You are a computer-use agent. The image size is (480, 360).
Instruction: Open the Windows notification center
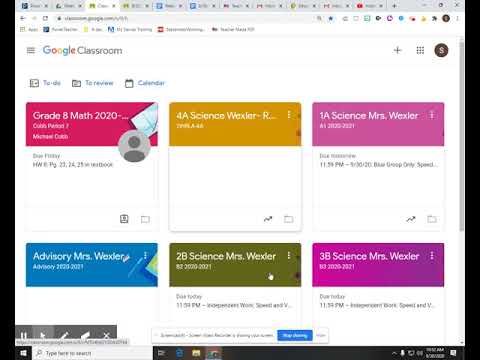[x=453, y=353]
